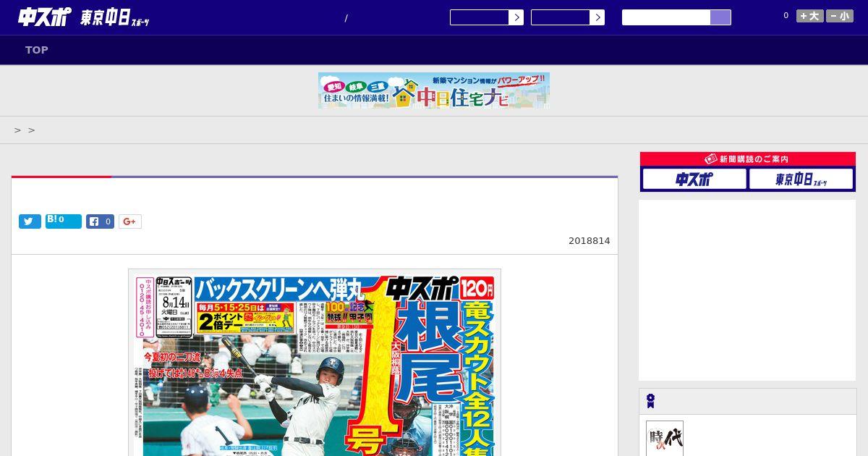The image size is (868, 456).
Task: Share using the Google+ button
Action: click(130, 221)
